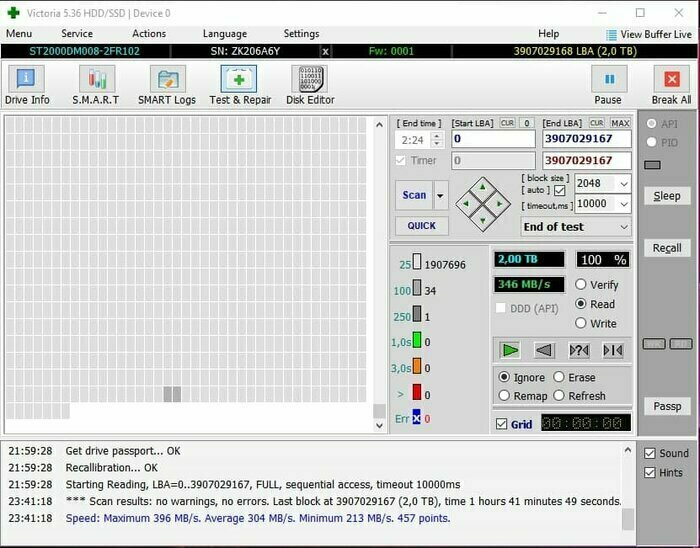Viewport: 700px width, 548px height.
Task: Select the Write radio button
Action: click(580, 323)
